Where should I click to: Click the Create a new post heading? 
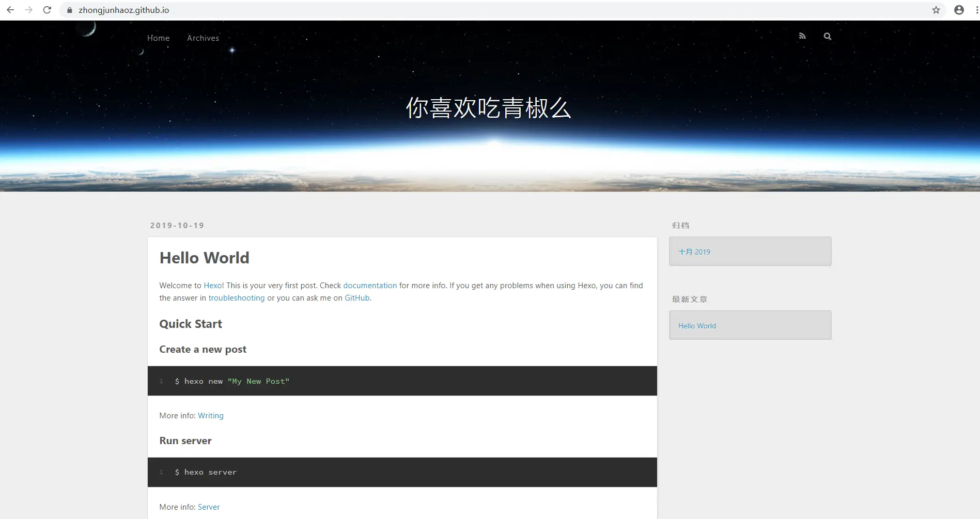click(203, 349)
